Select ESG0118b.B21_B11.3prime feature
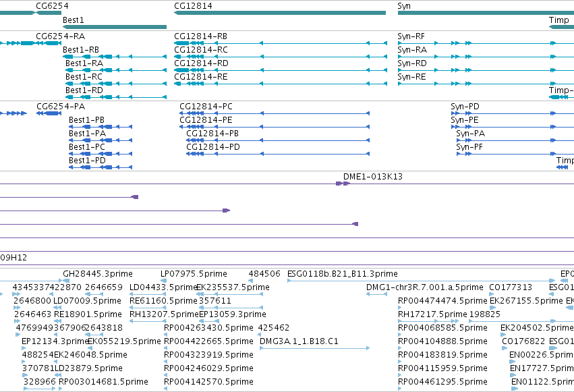Viewport: 574px width, 392px height. (421, 281)
